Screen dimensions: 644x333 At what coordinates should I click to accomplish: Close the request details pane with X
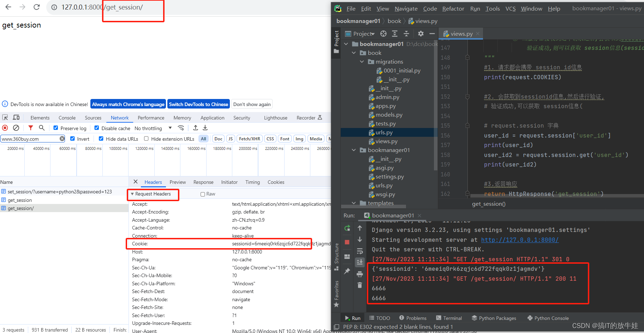(x=136, y=182)
